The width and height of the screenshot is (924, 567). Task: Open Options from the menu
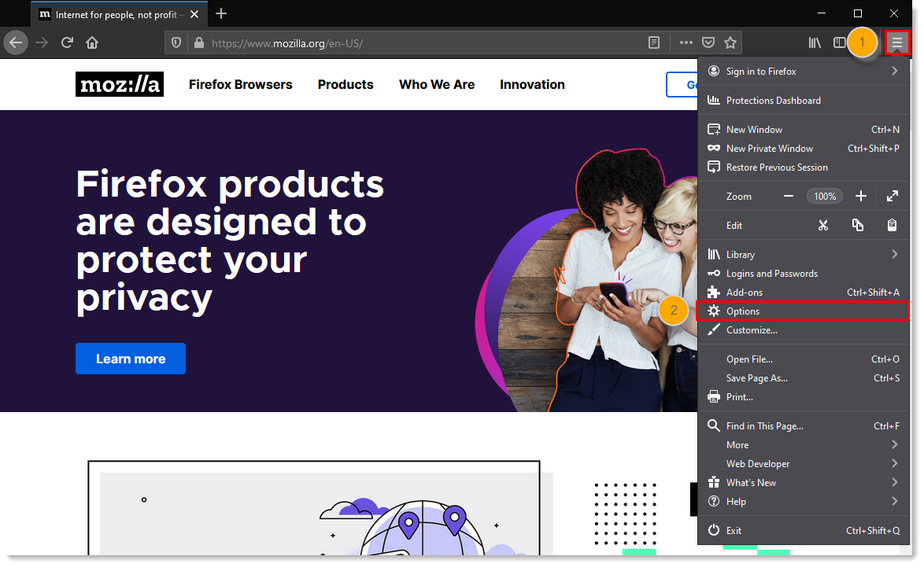804,311
